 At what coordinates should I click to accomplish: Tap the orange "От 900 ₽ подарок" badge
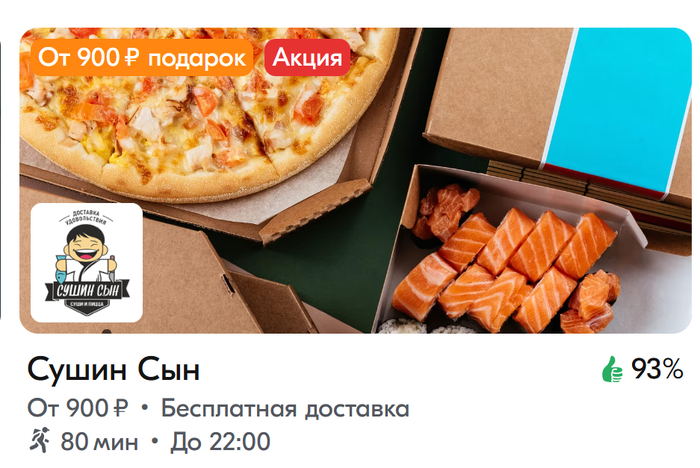pos(142,58)
